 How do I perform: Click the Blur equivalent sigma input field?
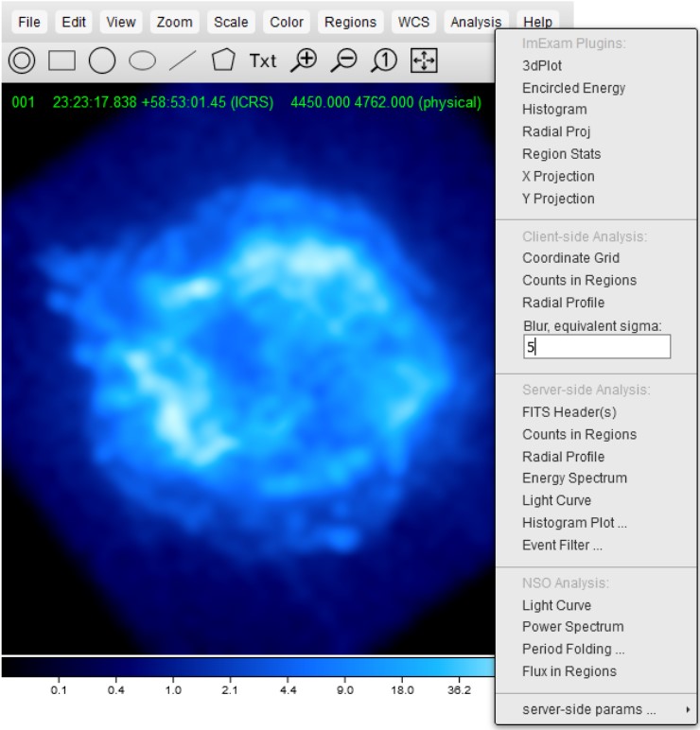coord(597,347)
